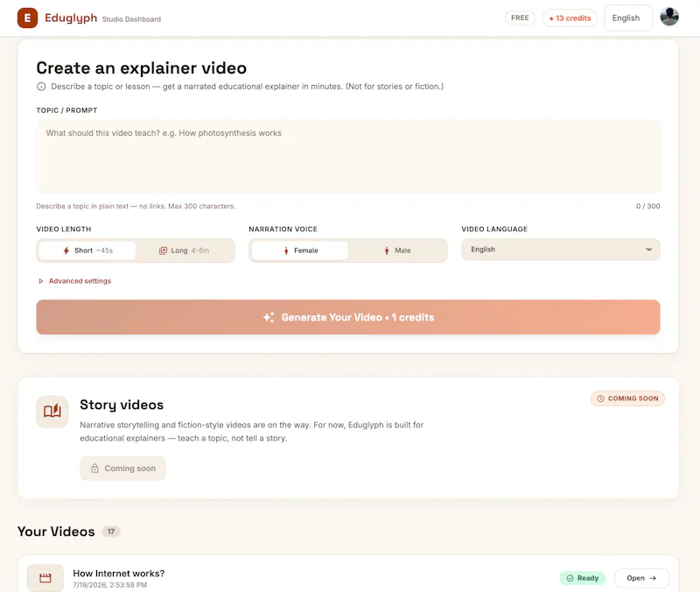Select Long 4-6m video length
The height and width of the screenshot is (592, 700).
(x=185, y=250)
